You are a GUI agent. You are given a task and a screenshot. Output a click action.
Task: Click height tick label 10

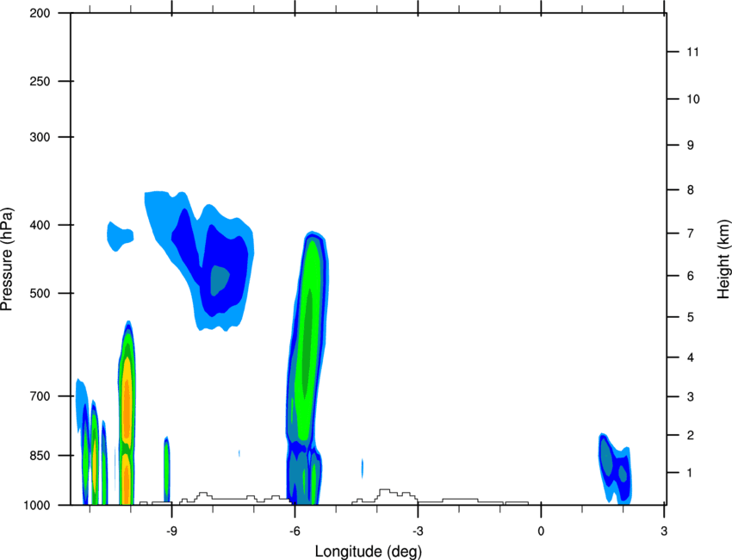pyautogui.click(x=692, y=99)
